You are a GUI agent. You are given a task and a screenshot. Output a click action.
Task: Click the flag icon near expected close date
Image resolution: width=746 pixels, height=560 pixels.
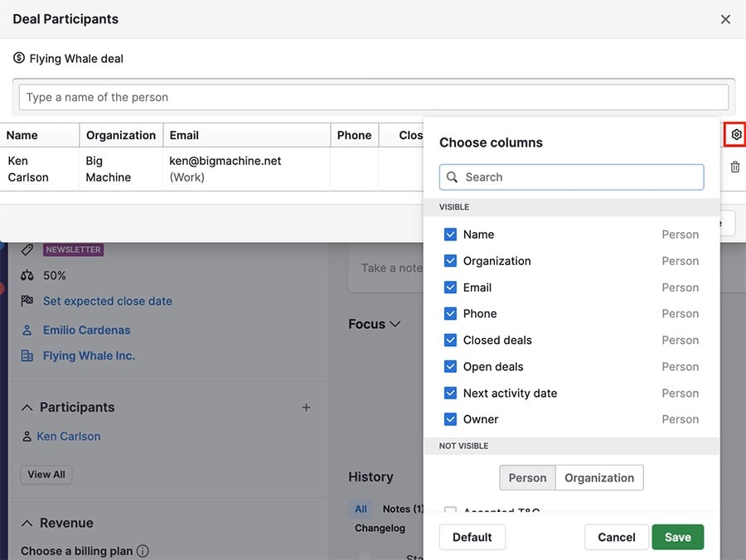(x=27, y=301)
